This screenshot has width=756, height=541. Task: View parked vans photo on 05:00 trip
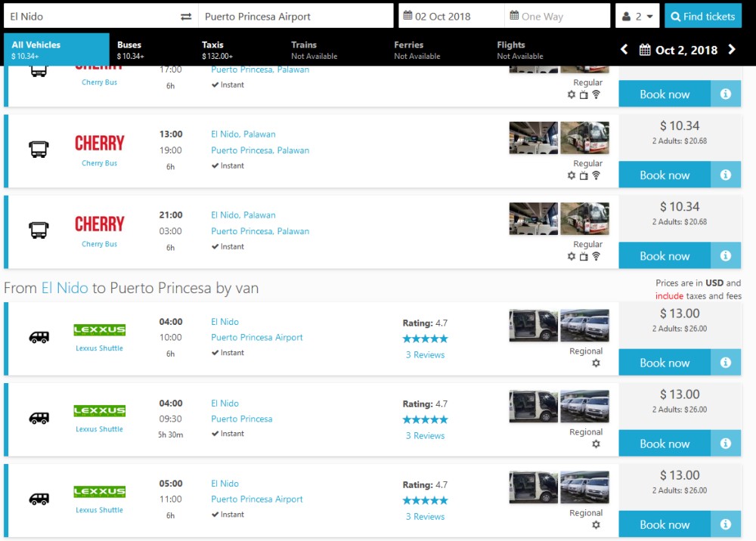[585, 487]
